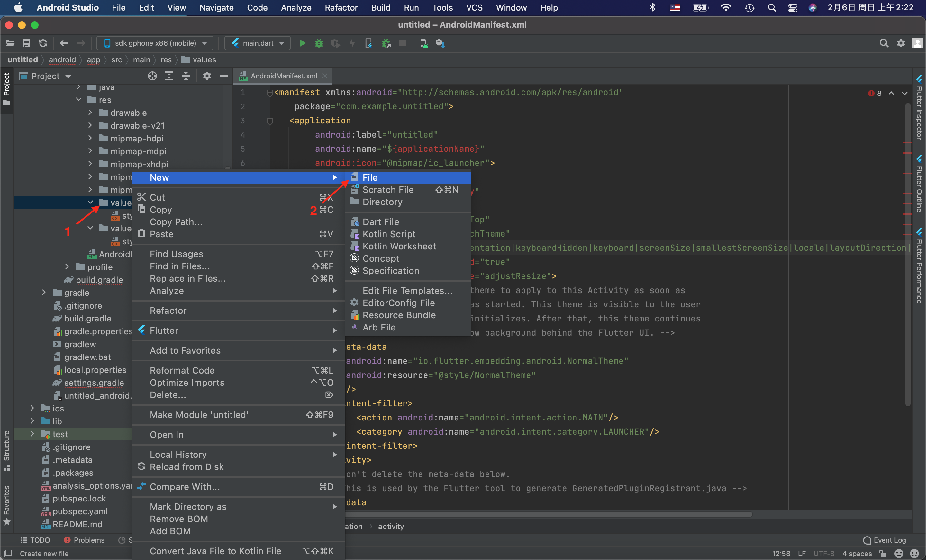Expand the lib folder
The height and width of the screenshot is (560, 926).
coord(32,421)
